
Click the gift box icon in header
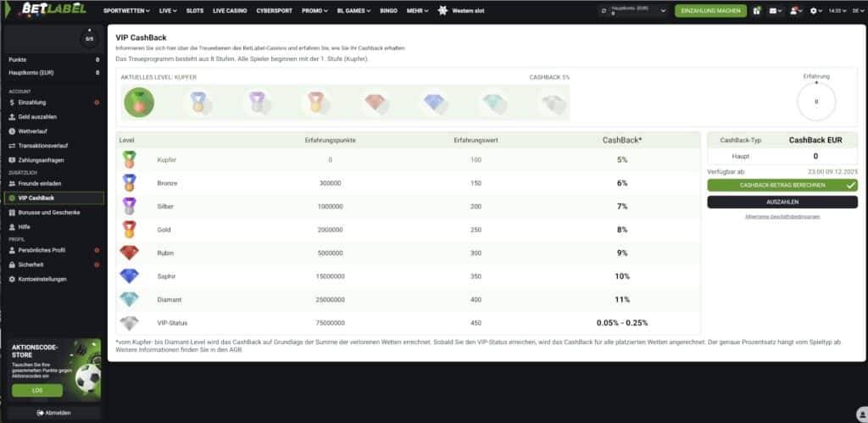pyautogui.click(x=755, y=11)
